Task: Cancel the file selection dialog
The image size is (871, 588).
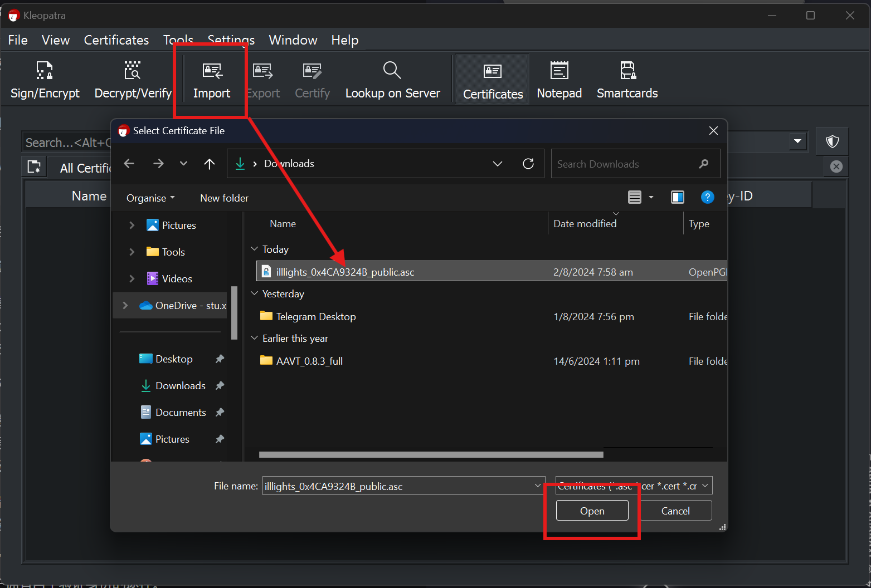Action: [675, 511]
